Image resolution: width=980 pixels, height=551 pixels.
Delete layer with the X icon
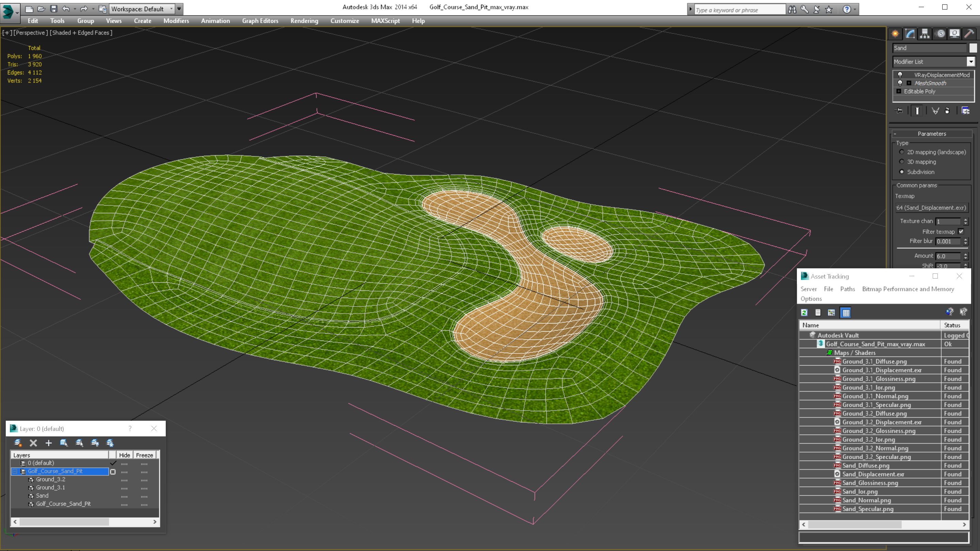pos(33,443)
